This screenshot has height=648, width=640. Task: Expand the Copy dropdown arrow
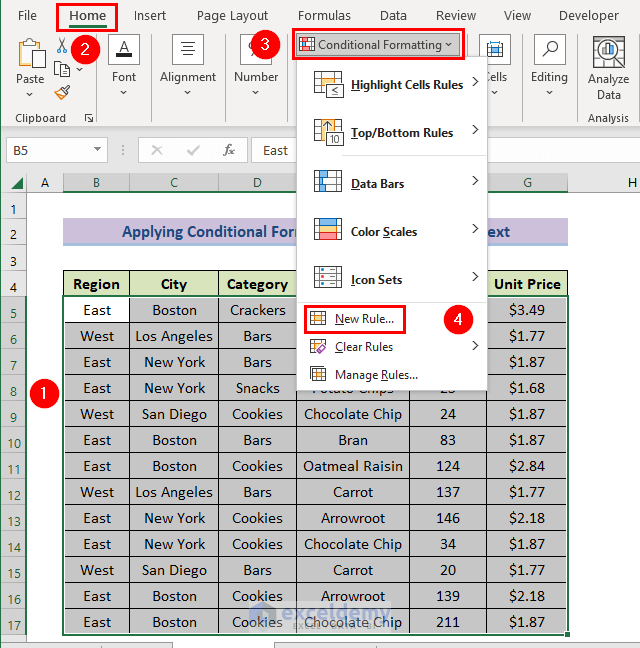pyautogui.click(x=80, y=69)
